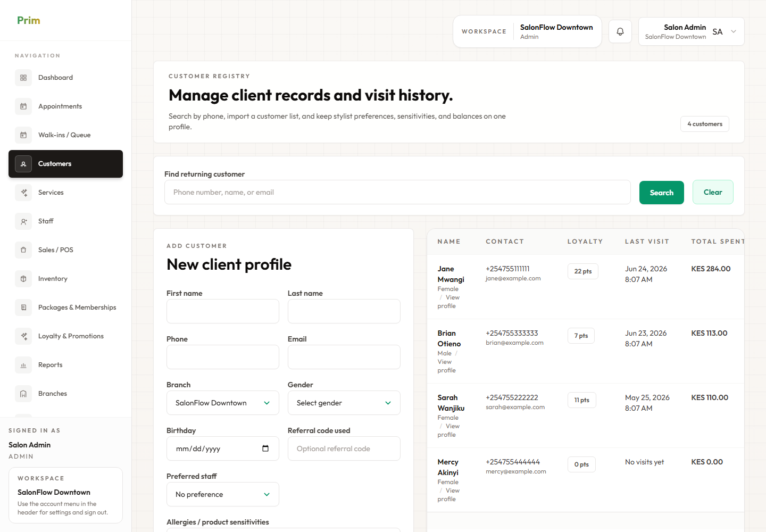Open Appointments in navigation
This screenshot has height=532, width=766.
65,106
